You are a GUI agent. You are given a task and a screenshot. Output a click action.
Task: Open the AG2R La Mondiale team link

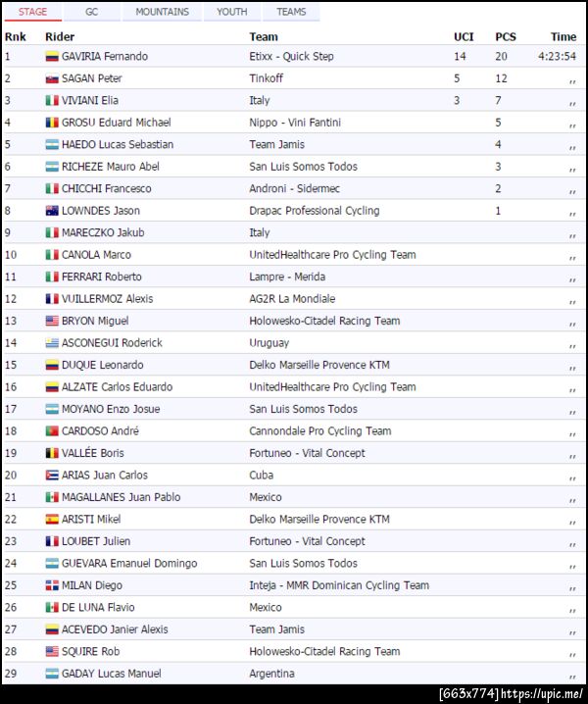click(x=292, y=299)
